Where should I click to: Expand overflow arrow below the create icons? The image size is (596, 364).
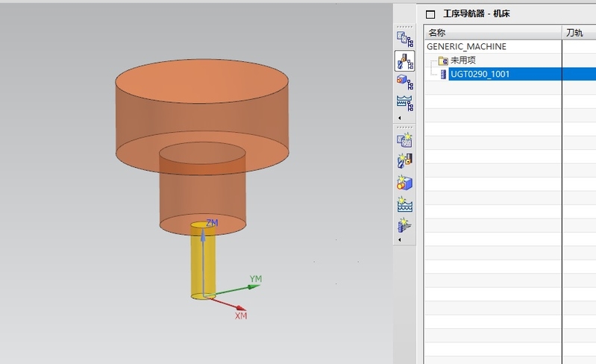coord(400,240)
